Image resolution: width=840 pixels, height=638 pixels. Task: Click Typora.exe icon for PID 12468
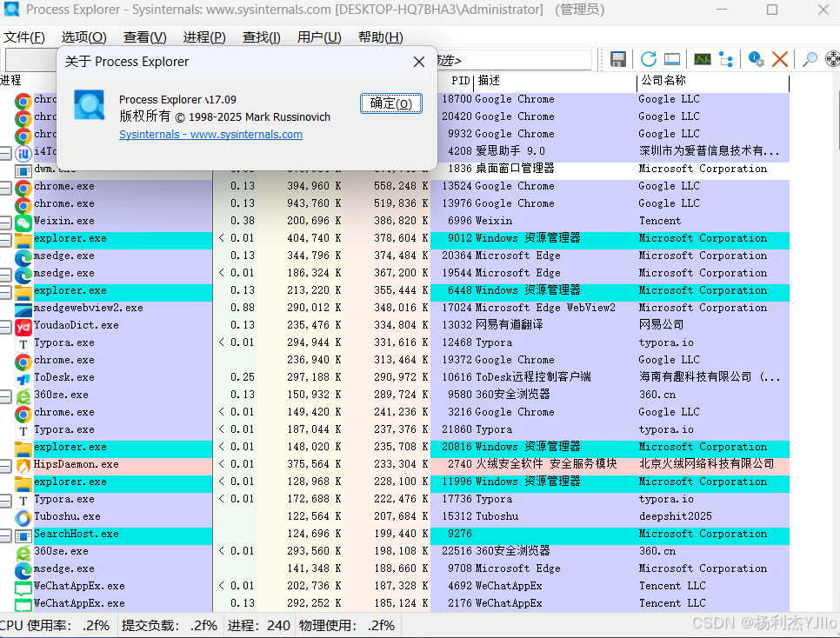pos(23,343)
